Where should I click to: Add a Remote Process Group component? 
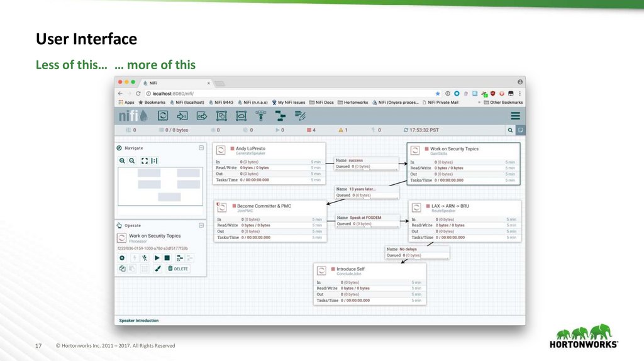(241, 116)
